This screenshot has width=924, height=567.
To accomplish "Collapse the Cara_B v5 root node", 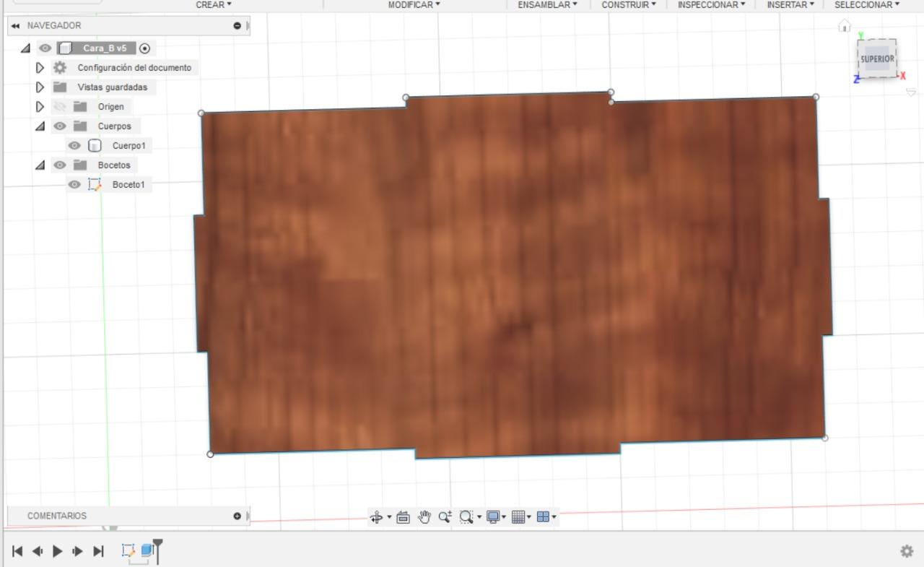I will click(x=26, y=48).
